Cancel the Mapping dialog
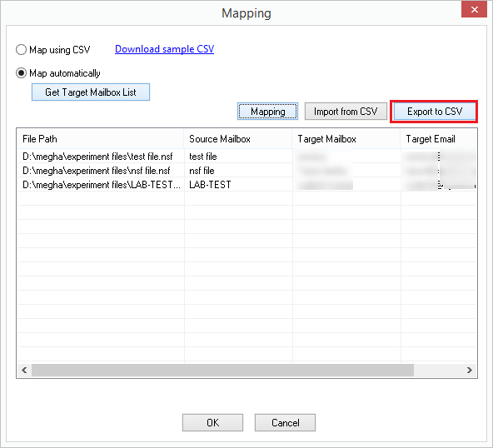The image size is (493, 448). [x=285, y=422]
